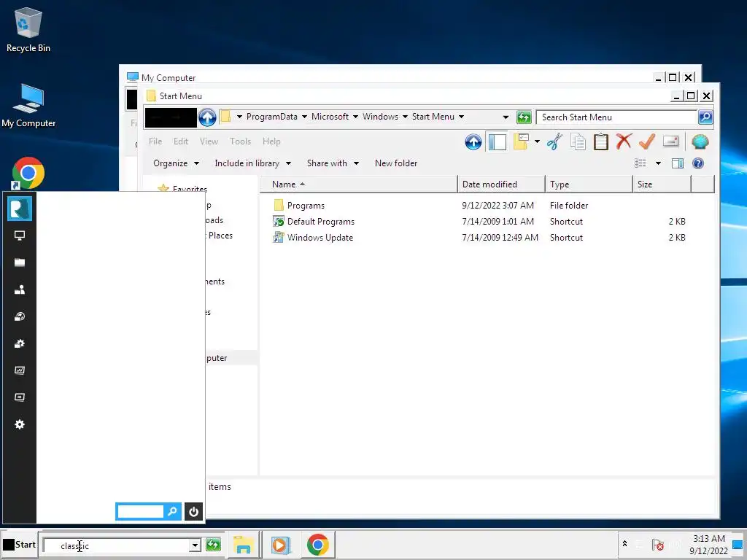
Task: Click the arrow-in-screen icon in start sidebar
Action: (20, 397)
